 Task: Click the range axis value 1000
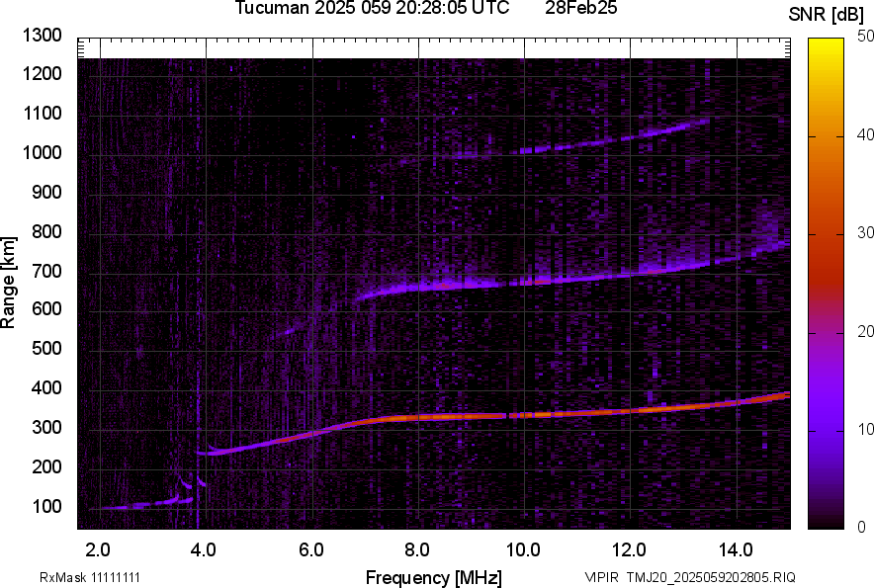[x=42, y=153]
